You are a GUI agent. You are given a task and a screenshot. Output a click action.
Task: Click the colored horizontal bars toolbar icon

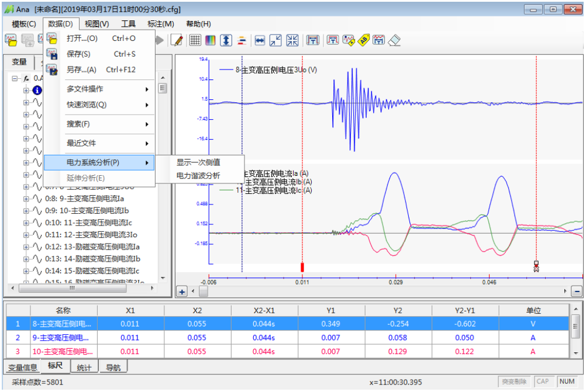tap(242, 40)
